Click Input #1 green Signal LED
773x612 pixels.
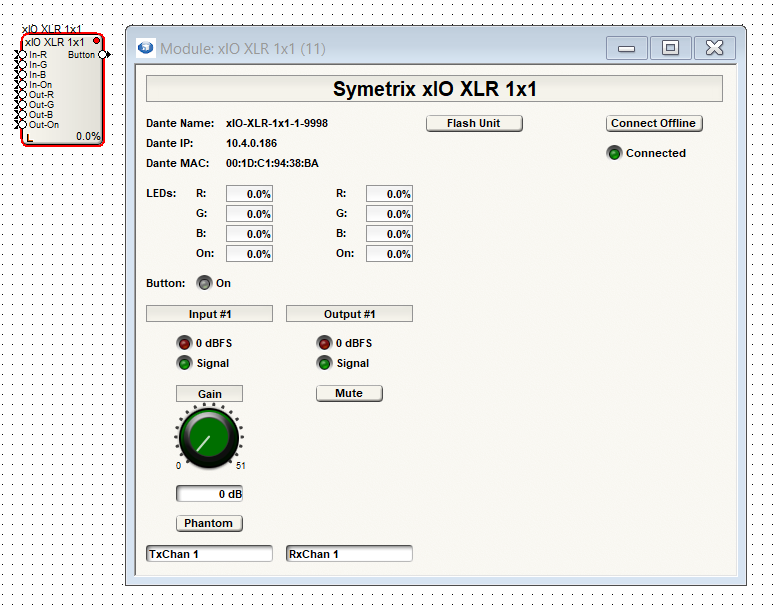point(184,363)
